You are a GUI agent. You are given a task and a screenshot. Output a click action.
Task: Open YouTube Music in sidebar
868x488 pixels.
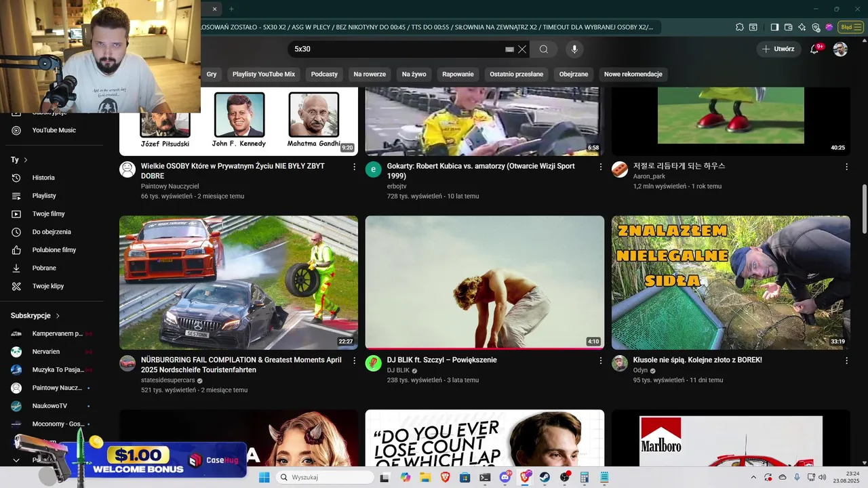pyautogui.click(x=53, y=130)
